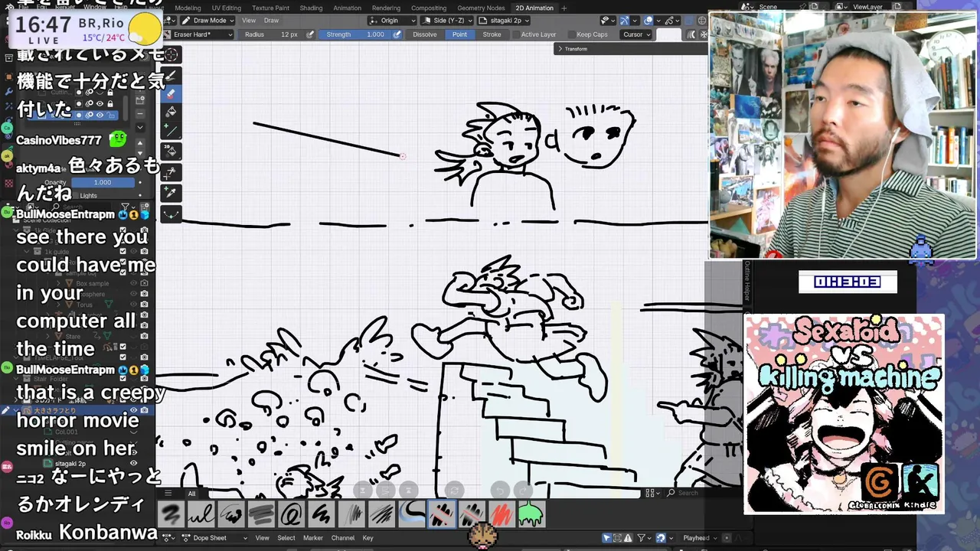
Task: Click the Dope Sheet select arrow icon
Action: (606, 538)
